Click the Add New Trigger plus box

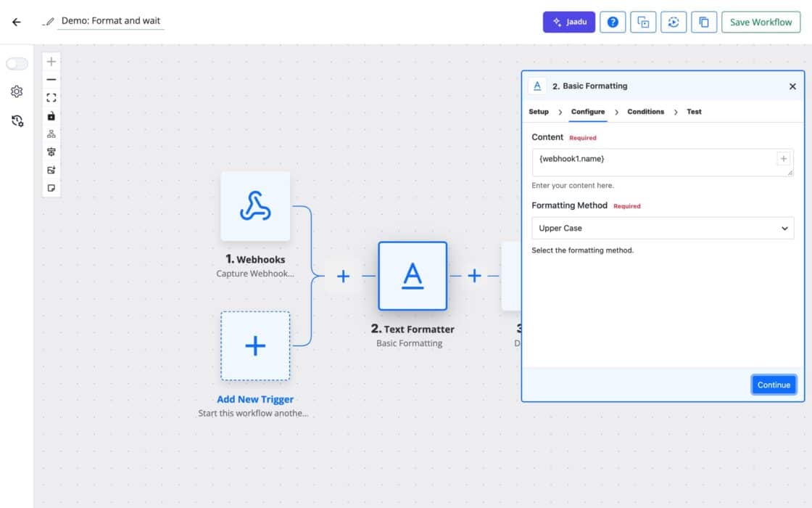255,345
